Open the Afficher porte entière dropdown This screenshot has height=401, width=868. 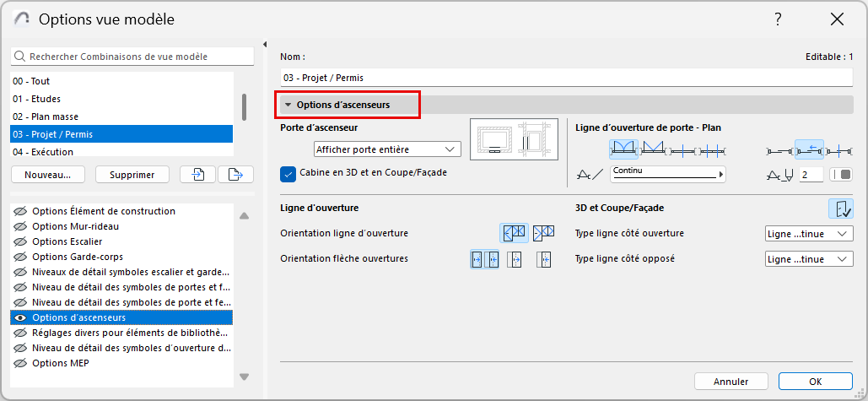click(387, 149)
